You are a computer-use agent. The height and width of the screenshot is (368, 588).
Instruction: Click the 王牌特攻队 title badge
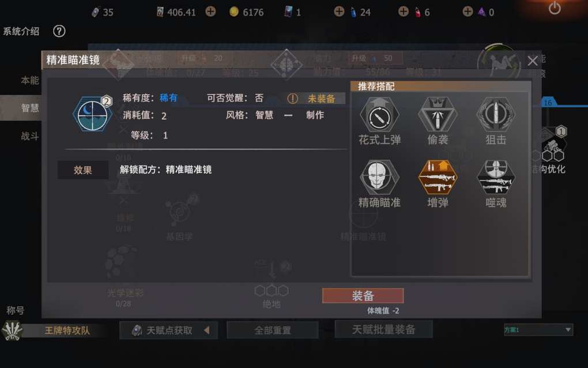click(67, 331)
